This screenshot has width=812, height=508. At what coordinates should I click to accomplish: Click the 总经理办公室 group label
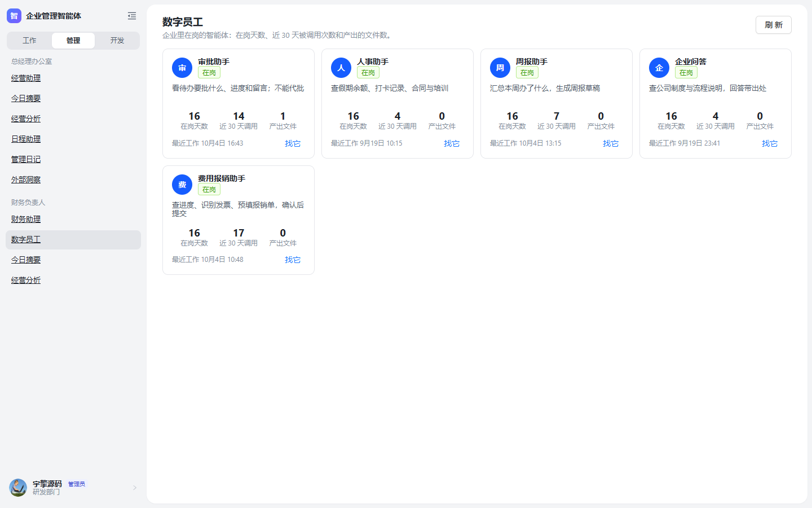pos(32,62)
